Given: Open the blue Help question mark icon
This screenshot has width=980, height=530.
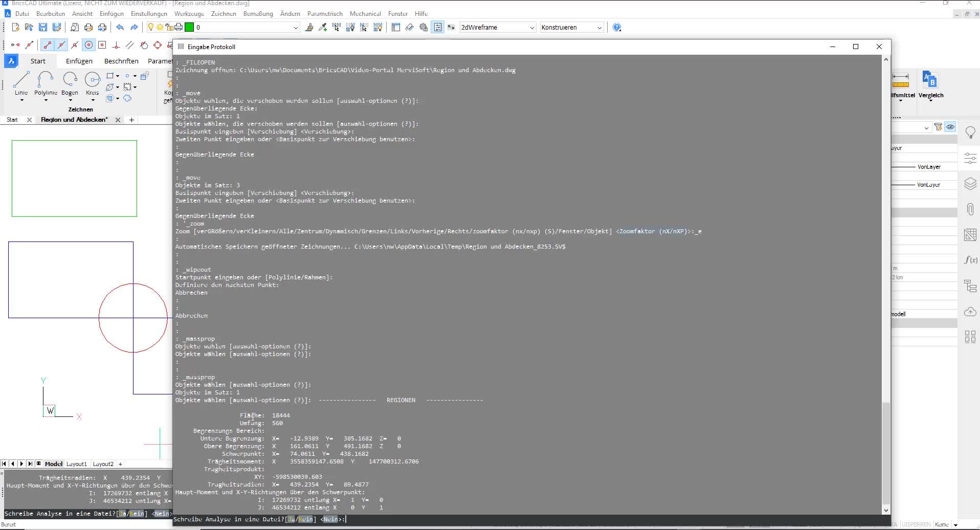Looking at the screenshot, I should (617, 27).
